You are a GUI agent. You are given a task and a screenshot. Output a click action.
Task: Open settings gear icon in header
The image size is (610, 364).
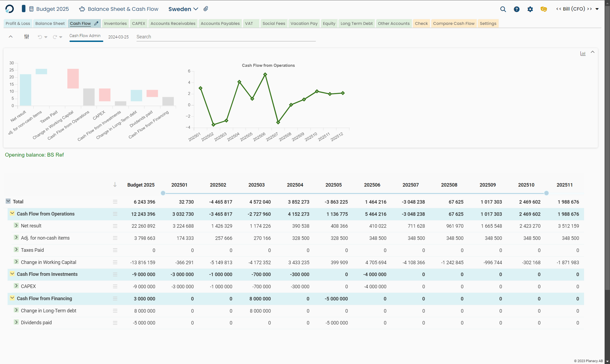(530, 9)
